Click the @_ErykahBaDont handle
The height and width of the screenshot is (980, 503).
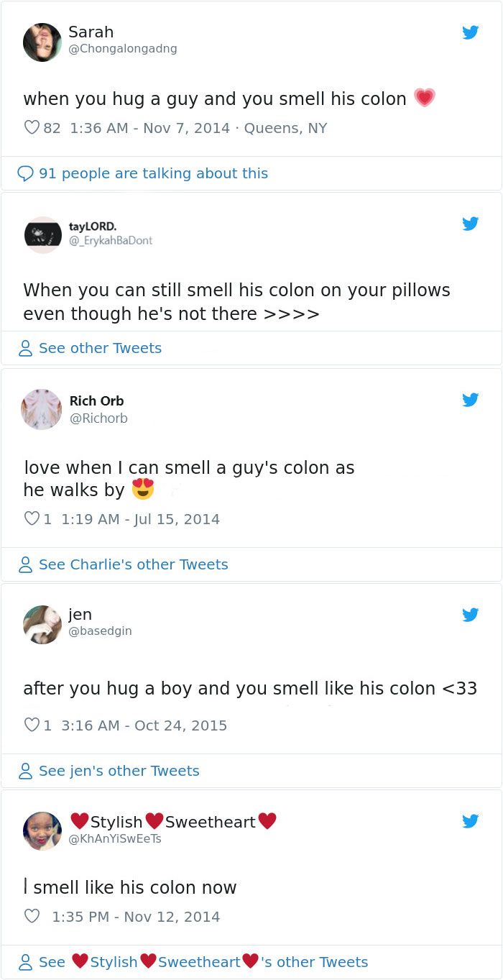(111, 240)
